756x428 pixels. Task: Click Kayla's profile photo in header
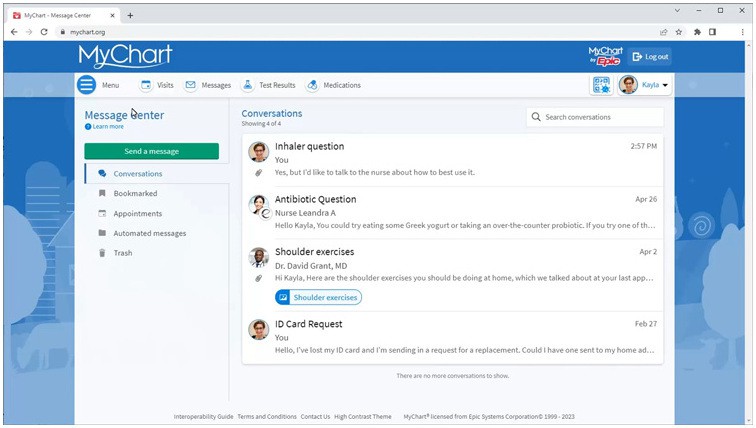628,85
